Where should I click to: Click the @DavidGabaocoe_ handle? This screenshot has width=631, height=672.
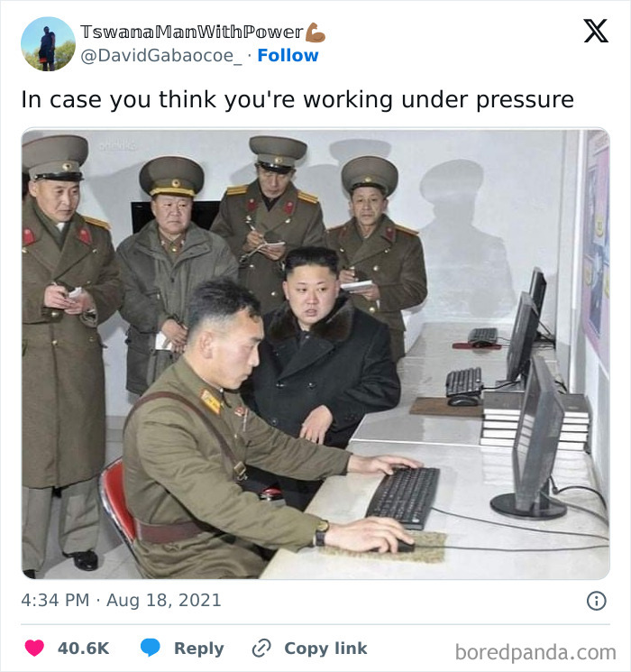(161, 56)
